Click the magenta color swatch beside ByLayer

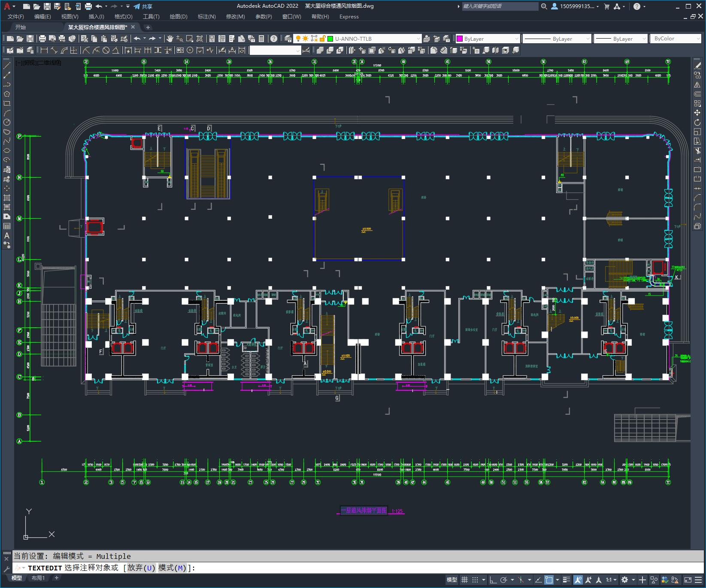pos(460,39)
